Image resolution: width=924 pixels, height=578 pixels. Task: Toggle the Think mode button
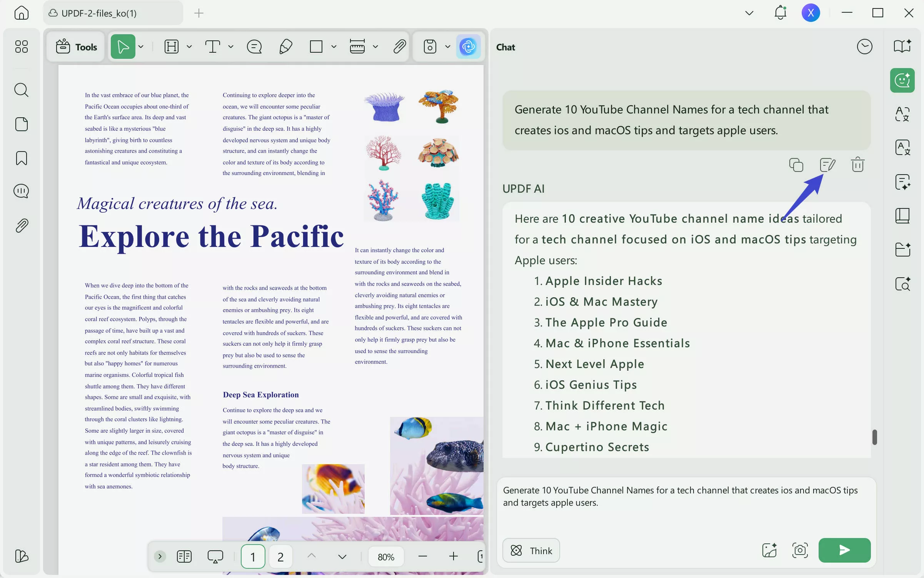click(531, 550)
